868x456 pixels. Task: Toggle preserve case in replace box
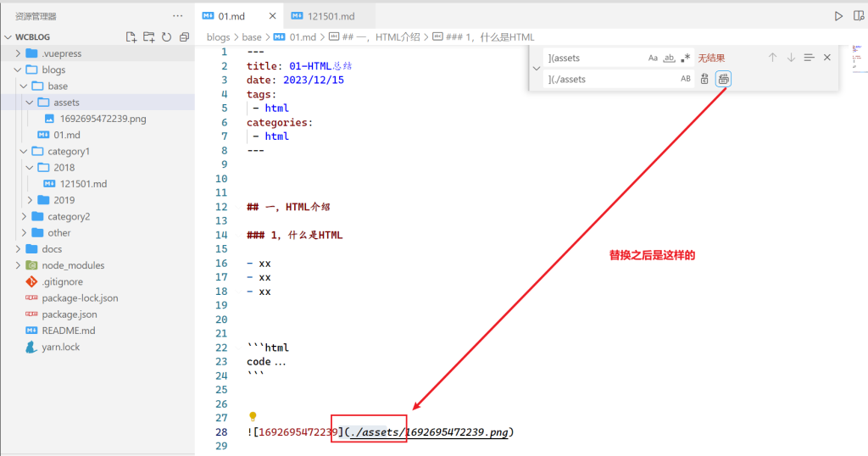[x=685, y=79]
